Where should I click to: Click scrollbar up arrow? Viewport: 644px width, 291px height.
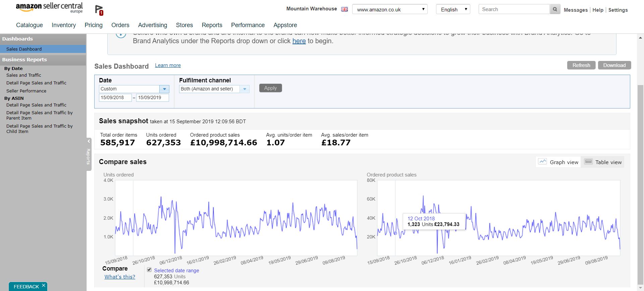point(641,38)
